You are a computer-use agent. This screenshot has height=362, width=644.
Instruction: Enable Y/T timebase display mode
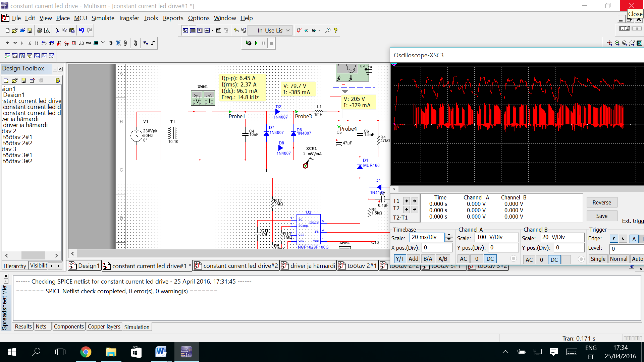click(399, 259)
